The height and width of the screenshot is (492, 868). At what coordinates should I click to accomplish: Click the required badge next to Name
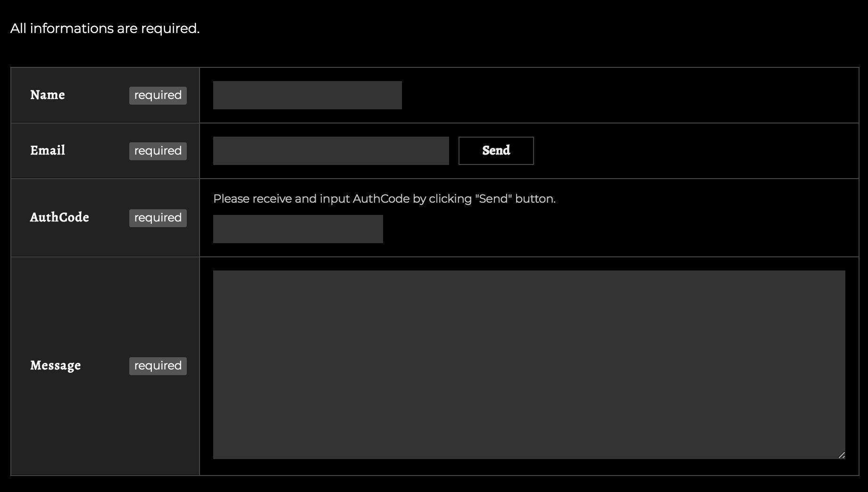point(158,95)
